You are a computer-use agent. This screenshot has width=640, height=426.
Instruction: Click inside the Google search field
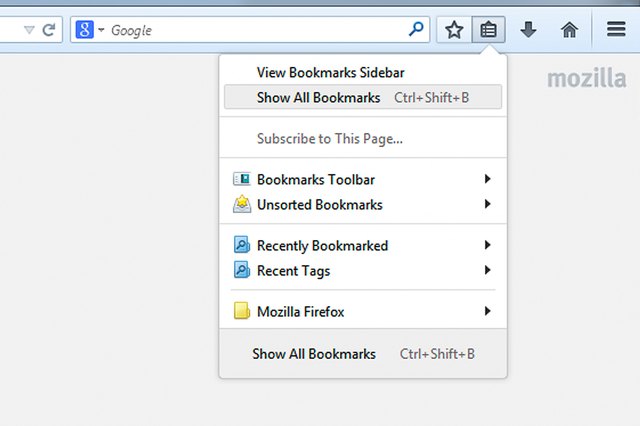click(x=257, y=30)
